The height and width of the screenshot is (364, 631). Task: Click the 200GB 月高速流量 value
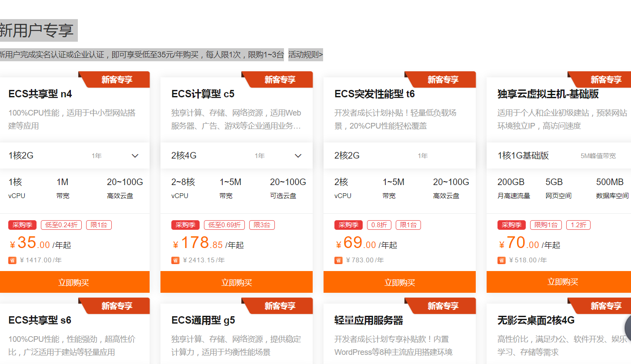coord(511,182)
